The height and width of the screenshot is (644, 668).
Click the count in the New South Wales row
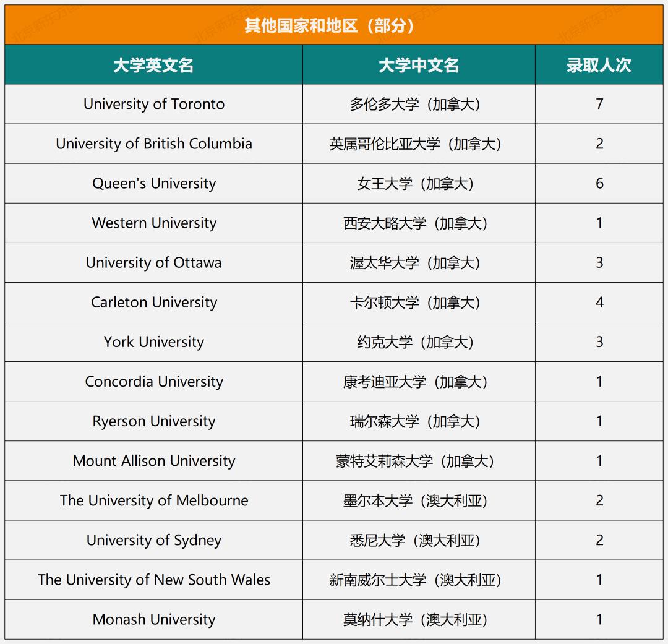tap(599, 580)
